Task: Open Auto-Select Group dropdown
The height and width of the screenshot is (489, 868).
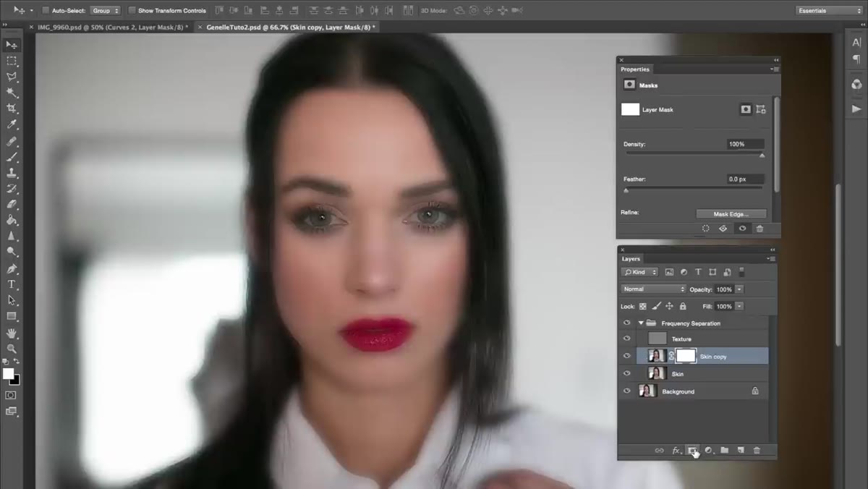Action: (x=106, y=11)
